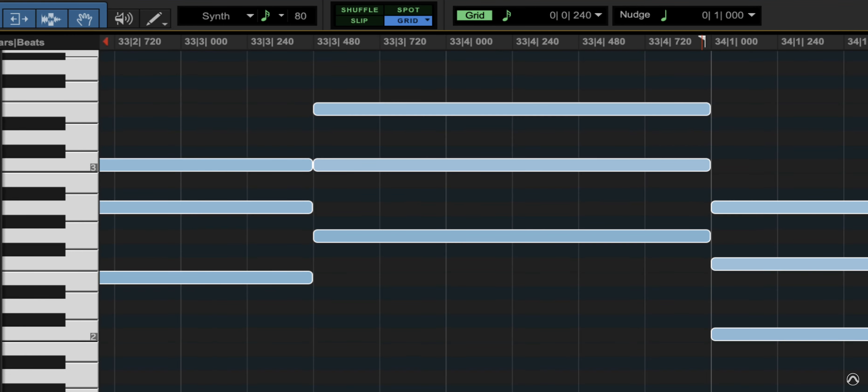Select the long MIDI note starting at 33|3|480
The image size is (868, 392).
click(505, 109)
